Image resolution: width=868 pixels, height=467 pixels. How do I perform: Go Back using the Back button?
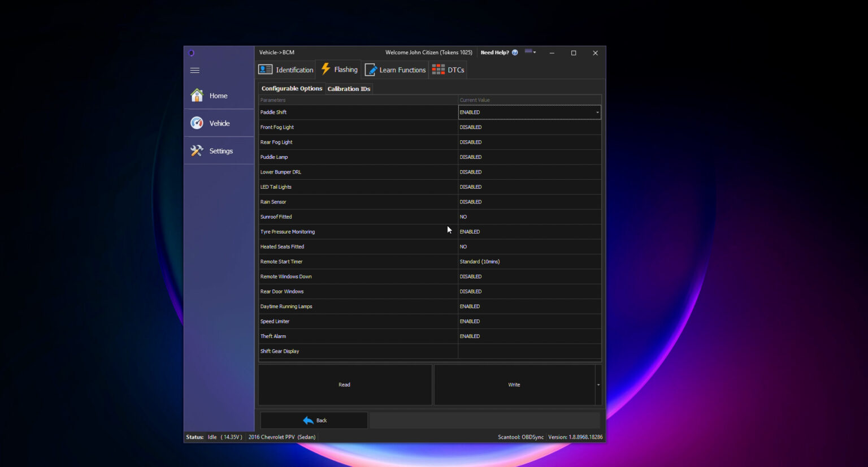point(314,421)
